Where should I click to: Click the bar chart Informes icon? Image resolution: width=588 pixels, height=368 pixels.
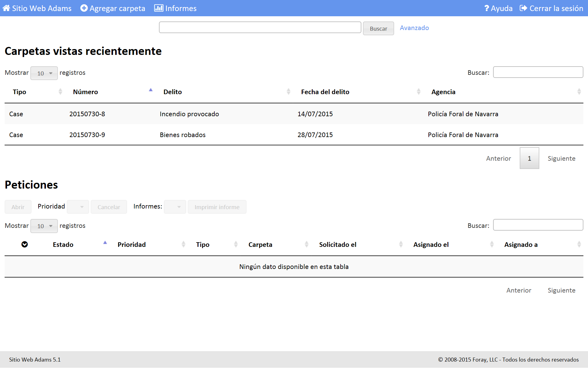pyautogui.click(x=159, y=8)
